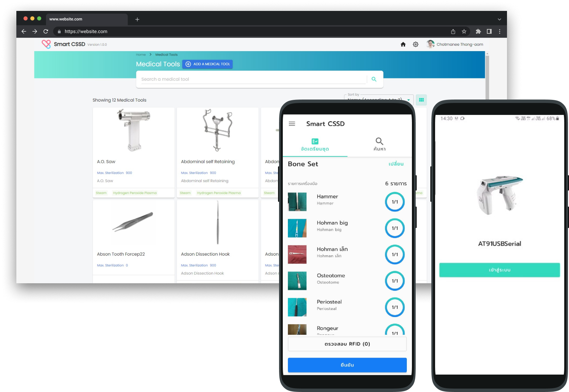569x392 pixels.
Task: Open the A.O. Saw tool card image
Action: [134, 131]
